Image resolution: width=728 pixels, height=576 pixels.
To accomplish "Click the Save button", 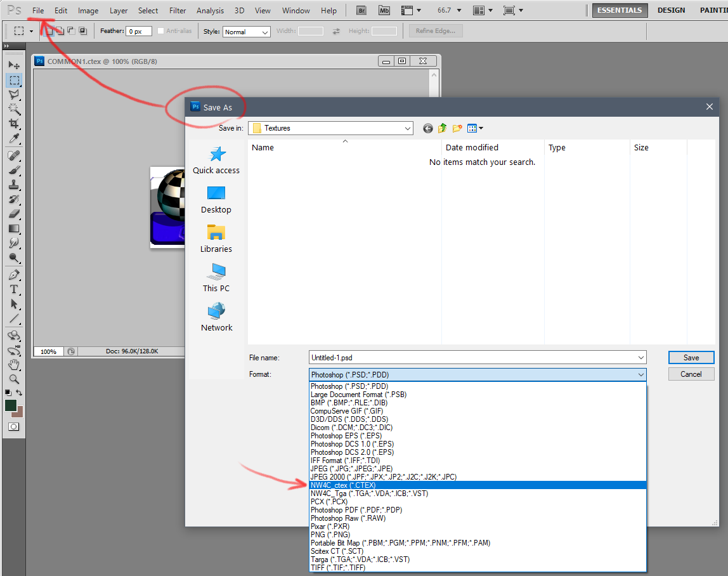I will 691,358.
